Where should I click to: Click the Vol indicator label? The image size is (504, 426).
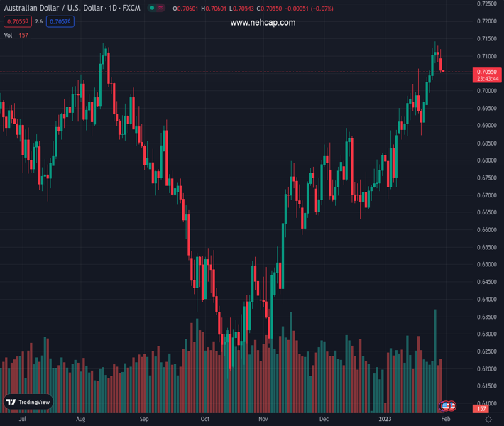8,35
